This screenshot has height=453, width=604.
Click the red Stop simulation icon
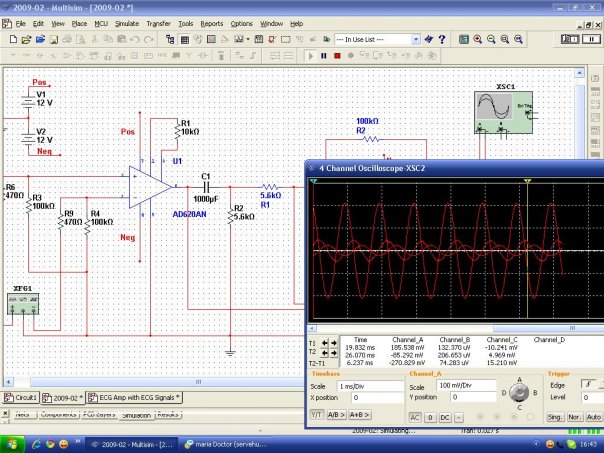coord(337,56)
